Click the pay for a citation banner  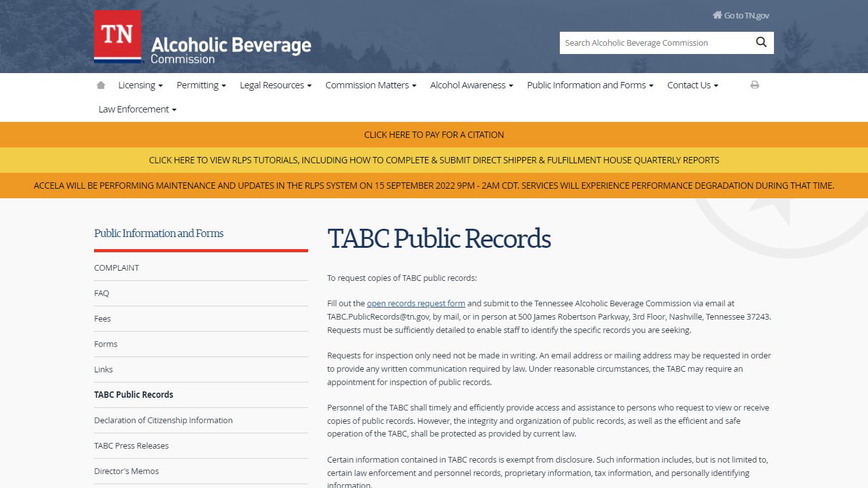tap(434, 135)
